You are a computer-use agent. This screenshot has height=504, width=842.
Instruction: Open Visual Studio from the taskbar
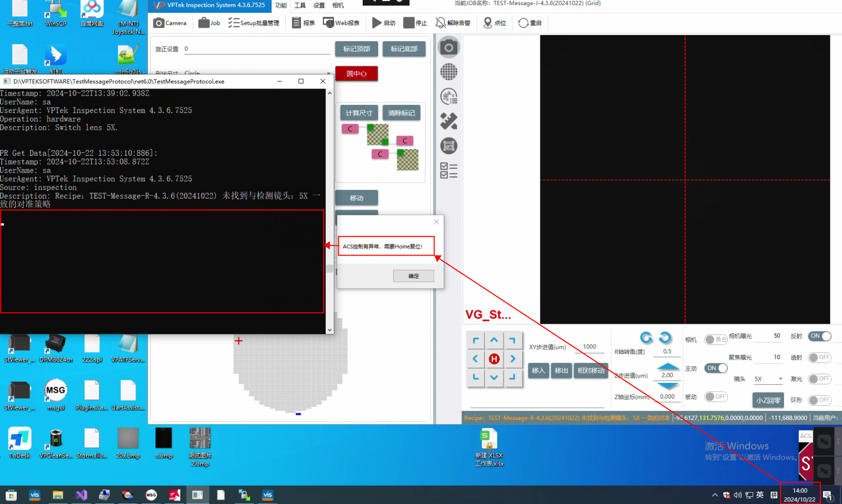pyautogui.click(x=82, y=495)
